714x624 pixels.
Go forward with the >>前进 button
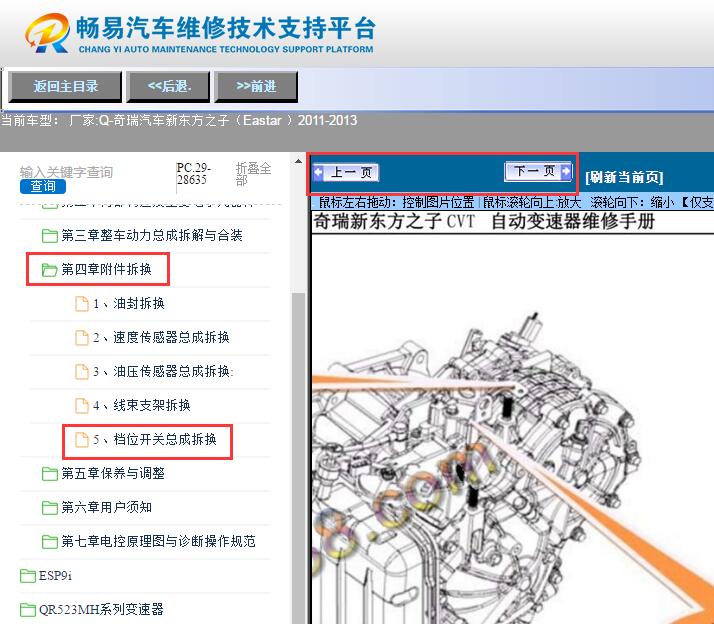coord(256,86)
